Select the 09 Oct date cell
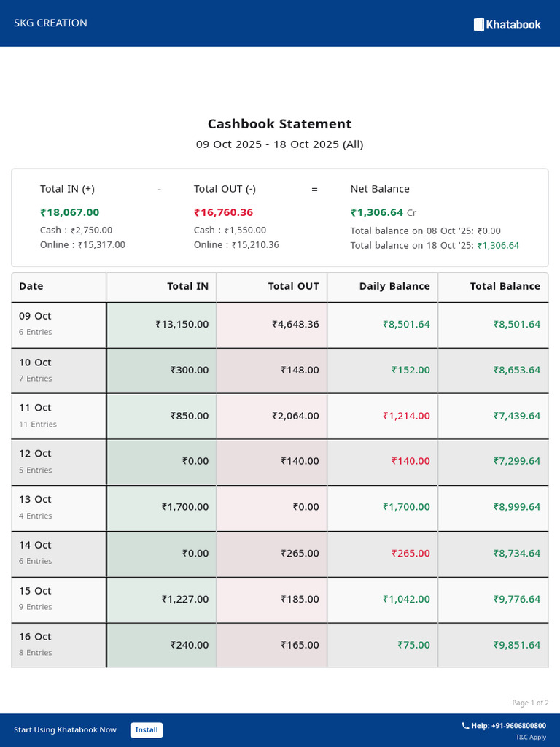The height and width of the screenshot is (747, 560). tap(58, 325)
